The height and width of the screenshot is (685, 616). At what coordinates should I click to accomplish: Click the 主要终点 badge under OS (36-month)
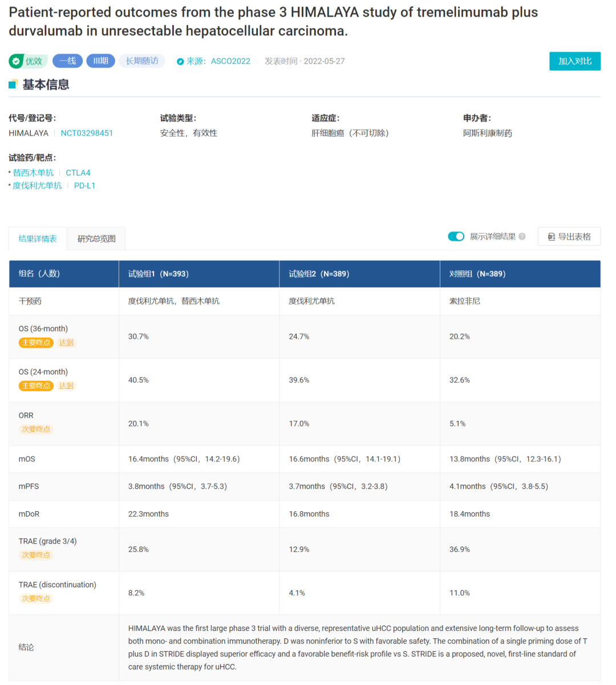tap(36, 343)
